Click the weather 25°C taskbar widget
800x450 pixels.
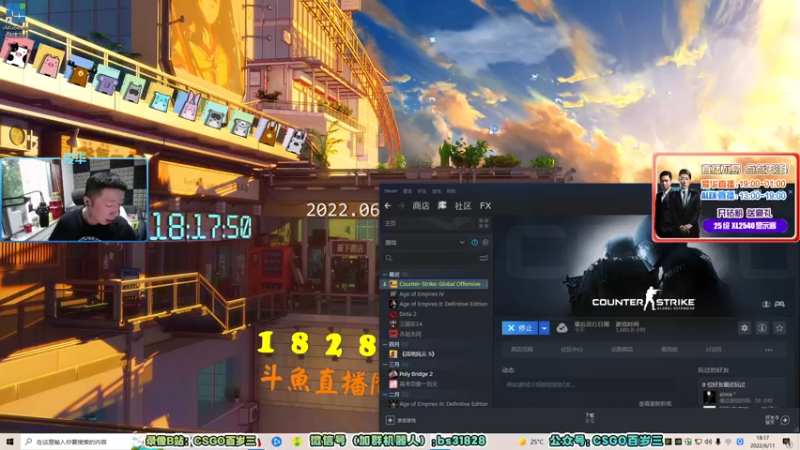(532, 442)
